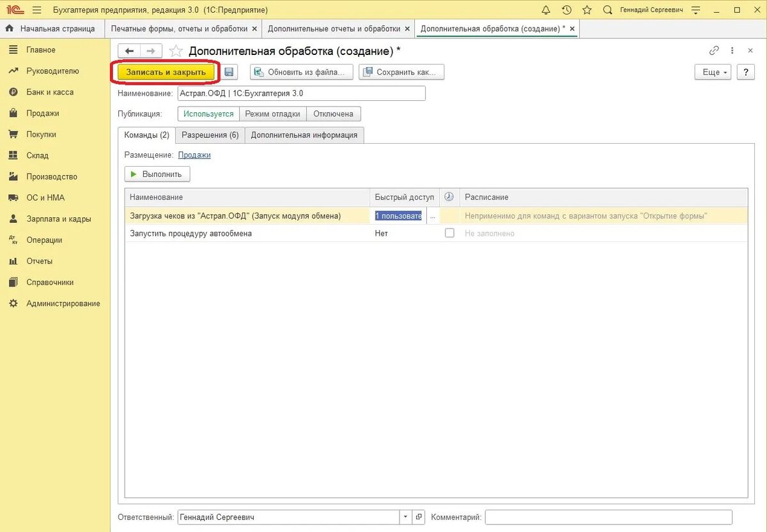Screen dimensions: 767x532
Task: Open Отчеты section in sidebar
Action: point(40,261)
